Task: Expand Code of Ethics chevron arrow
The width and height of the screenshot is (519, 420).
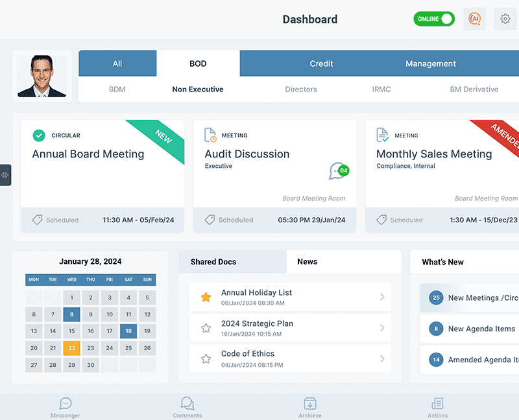Action: click(382, 358)
